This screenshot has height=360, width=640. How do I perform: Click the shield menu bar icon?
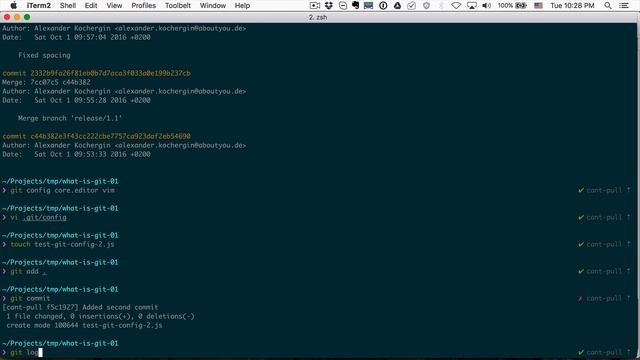[427, 6]
